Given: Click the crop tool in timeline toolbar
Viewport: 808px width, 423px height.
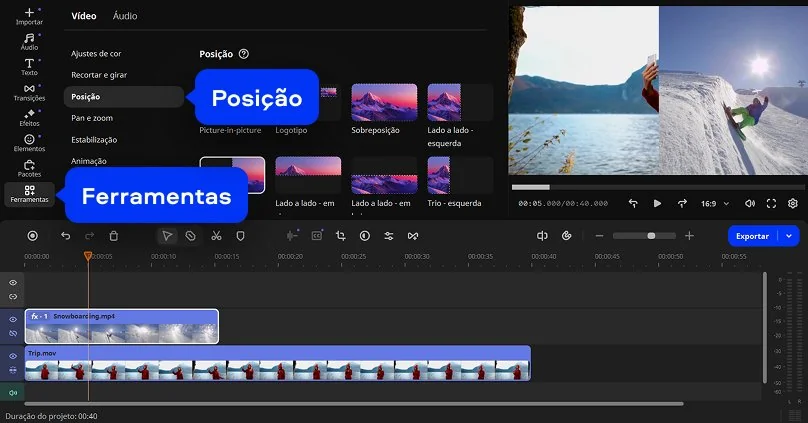Looking at the screenshot, I should 341,236.
